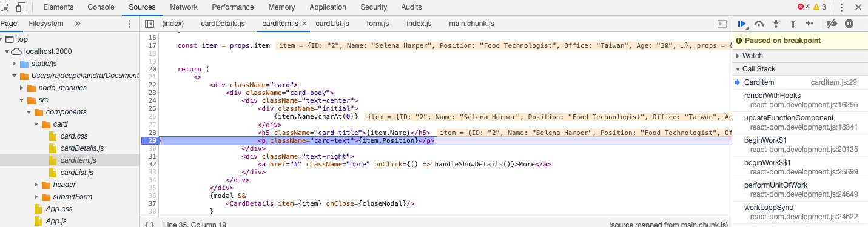This screenshot has height=227, width=868.
Task: Open cardDetails.js in file tree
Action: pos(82,148)
